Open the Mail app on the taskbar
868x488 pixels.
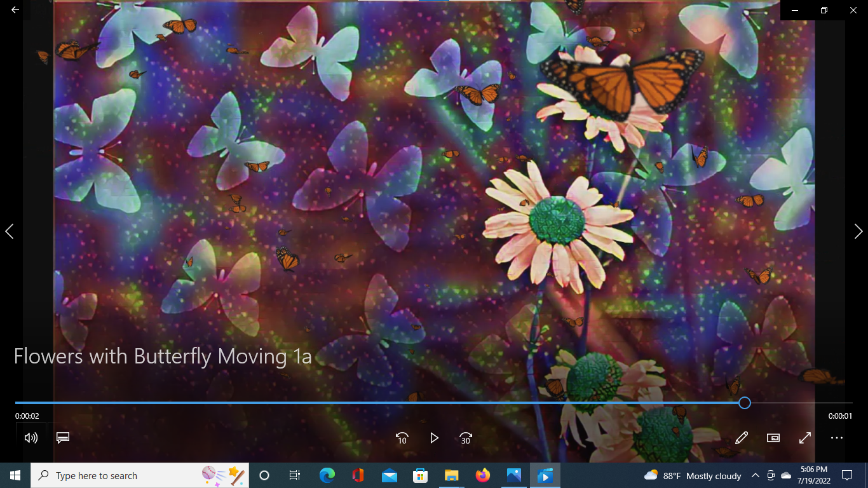coord(389,475)
